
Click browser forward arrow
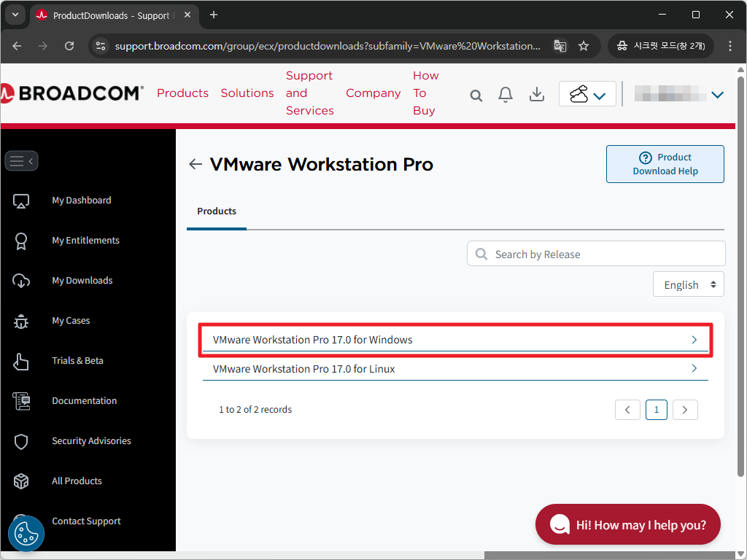(43, 46)
